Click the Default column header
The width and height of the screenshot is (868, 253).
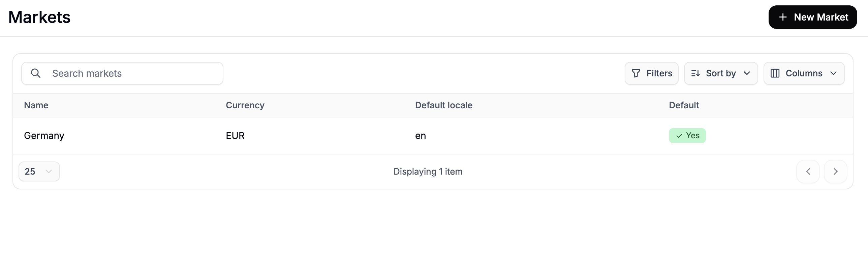(x=684, y=105)
